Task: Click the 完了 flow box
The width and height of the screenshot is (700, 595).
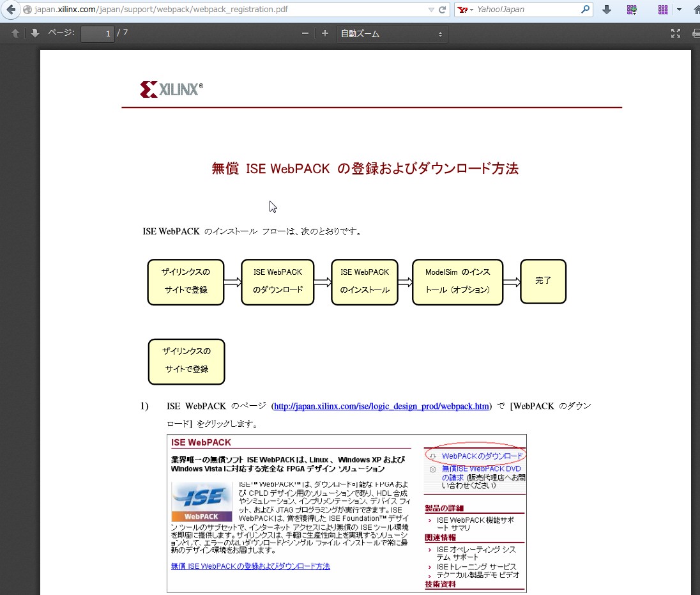Action: click(544, 281)
